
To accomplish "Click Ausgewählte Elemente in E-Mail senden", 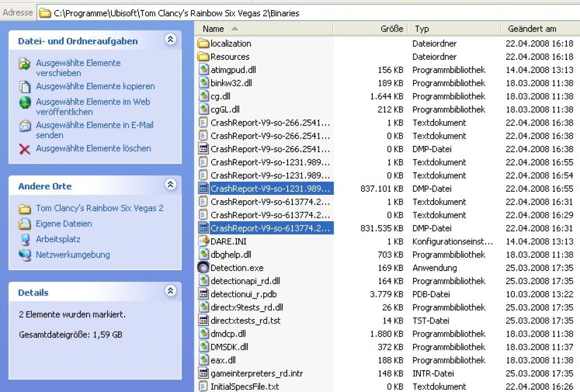I will tap(95, 130).
